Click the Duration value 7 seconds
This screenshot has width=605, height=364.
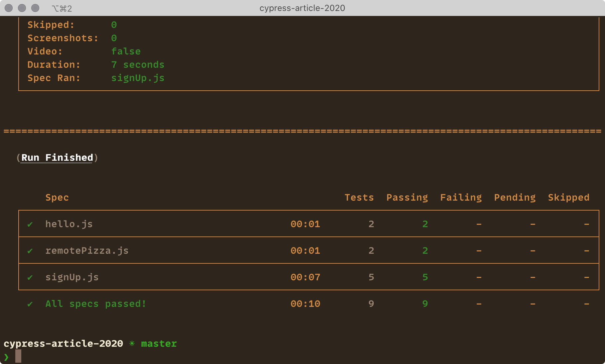tap(138, 64)
